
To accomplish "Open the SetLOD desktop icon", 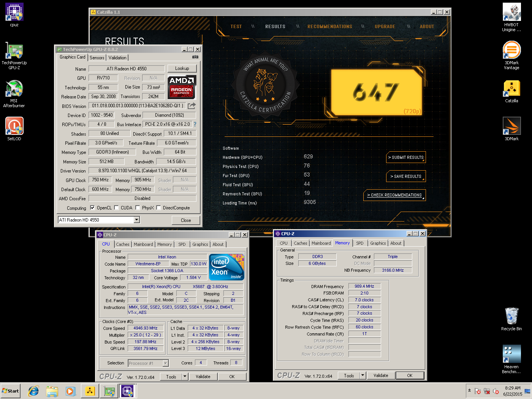I will click(14, 129).
